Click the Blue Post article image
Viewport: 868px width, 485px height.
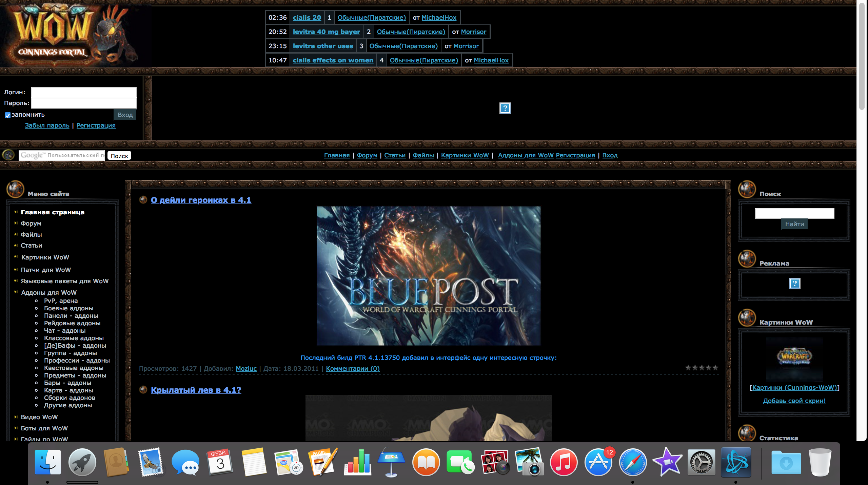tap(428, 276)
